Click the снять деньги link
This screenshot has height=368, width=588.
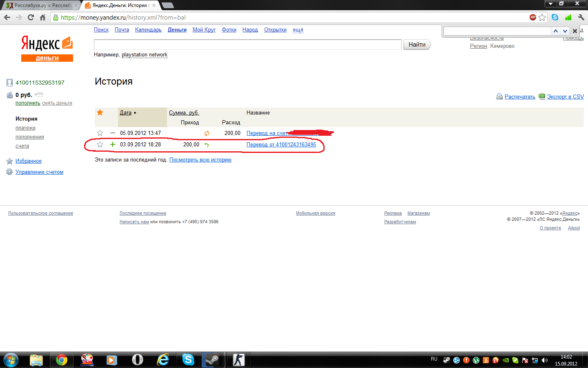[57, 103]
